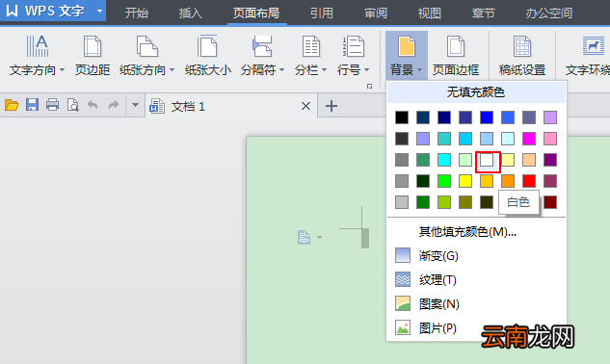Click the WPS 文字 application button
Viewport: 610px width, 364px height.
pos(52,11)
